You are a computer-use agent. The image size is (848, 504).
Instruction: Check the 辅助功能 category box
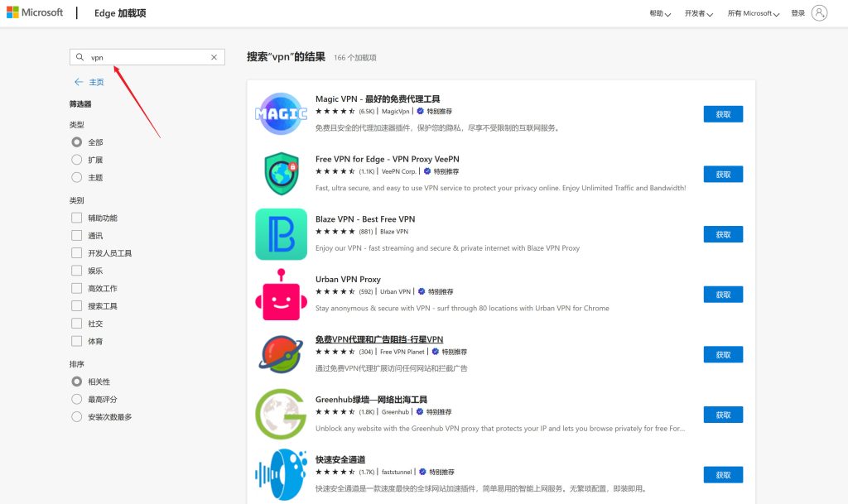point(77,218)
